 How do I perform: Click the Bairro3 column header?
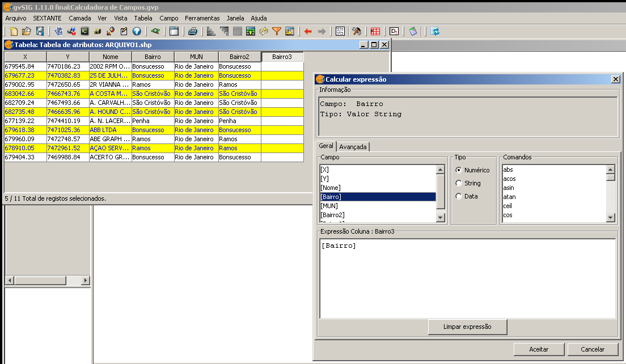(x=282, y=57)
